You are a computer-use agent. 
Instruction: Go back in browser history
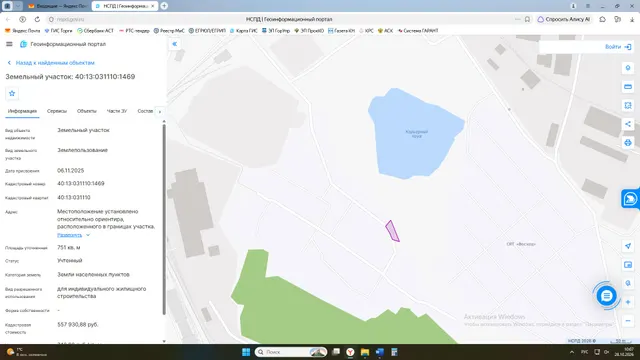point(8,19)
